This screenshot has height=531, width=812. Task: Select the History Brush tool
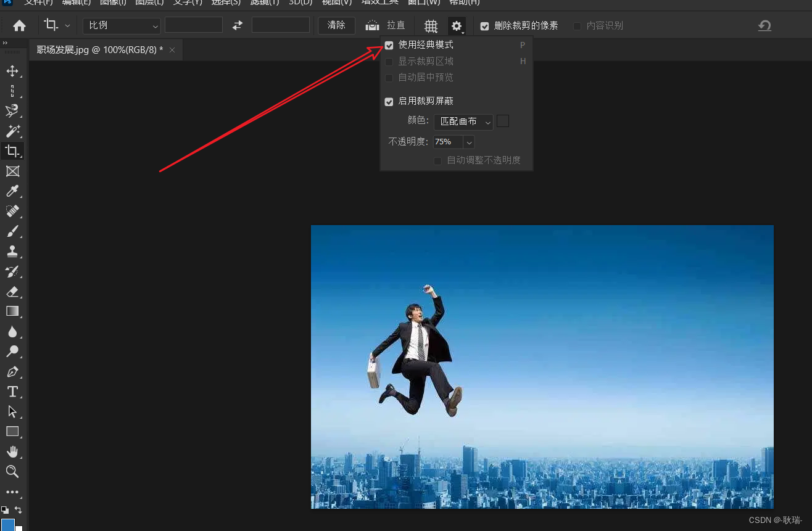(x=12, y=271)
